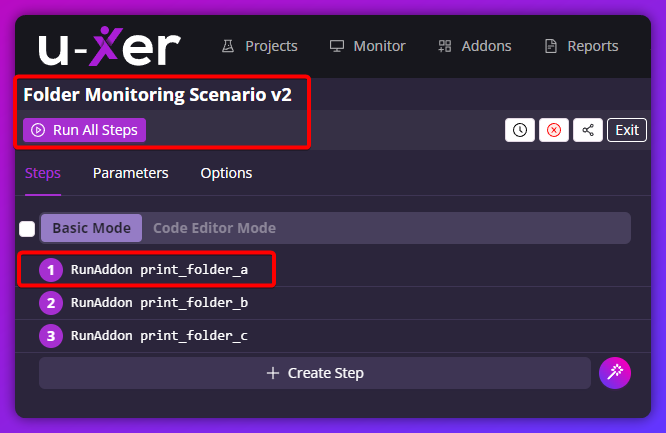The width and height of the screenshot is (666, 433).
Task: Tick the select-all steps checkbox
Action: [x=27, y=228]
